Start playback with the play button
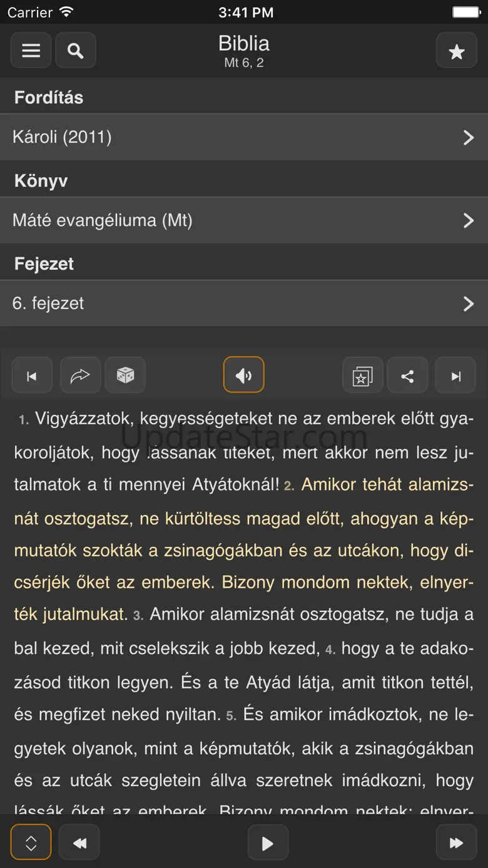488x868 pixels. tap(268, 843)
